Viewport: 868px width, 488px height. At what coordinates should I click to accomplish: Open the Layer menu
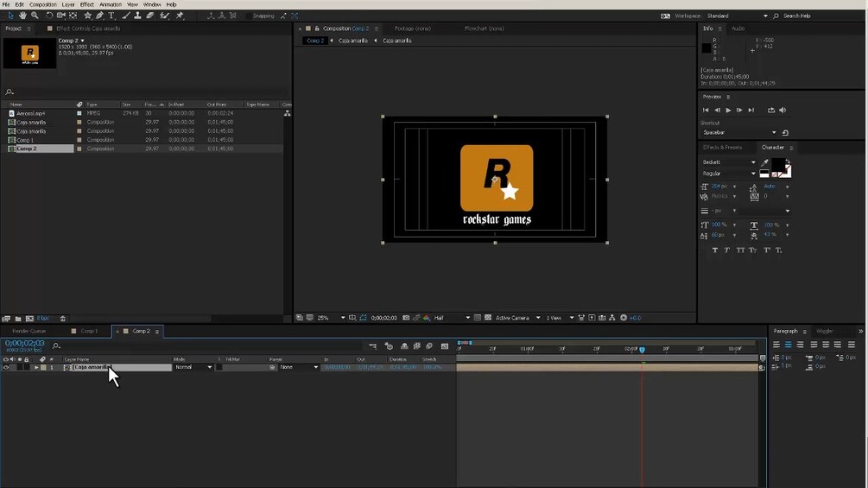click(x=68, y=4)
